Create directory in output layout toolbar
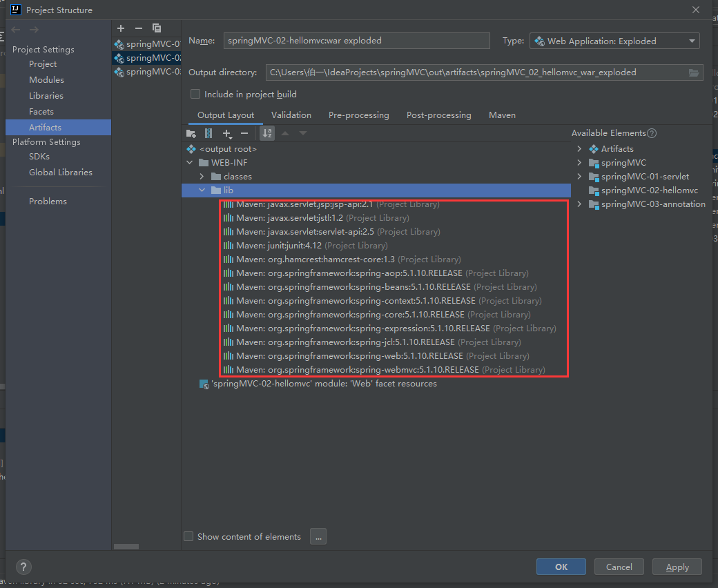The height and width of the screenshot is (588, 718). 191,134
